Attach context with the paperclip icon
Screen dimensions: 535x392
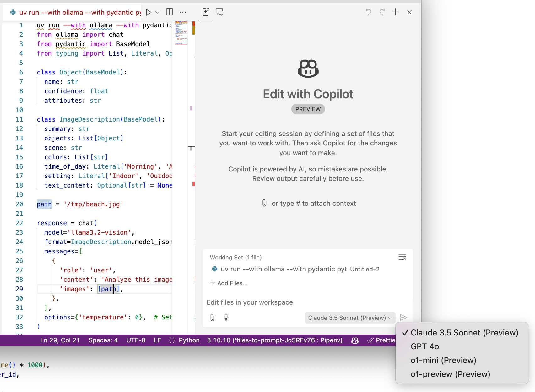(x=213, y=318)
